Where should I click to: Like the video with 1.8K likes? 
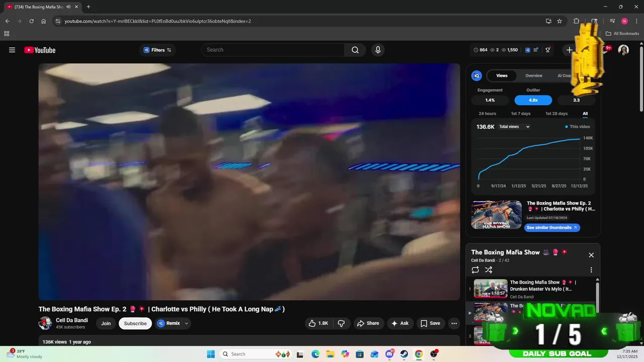[x=318, y=323]
